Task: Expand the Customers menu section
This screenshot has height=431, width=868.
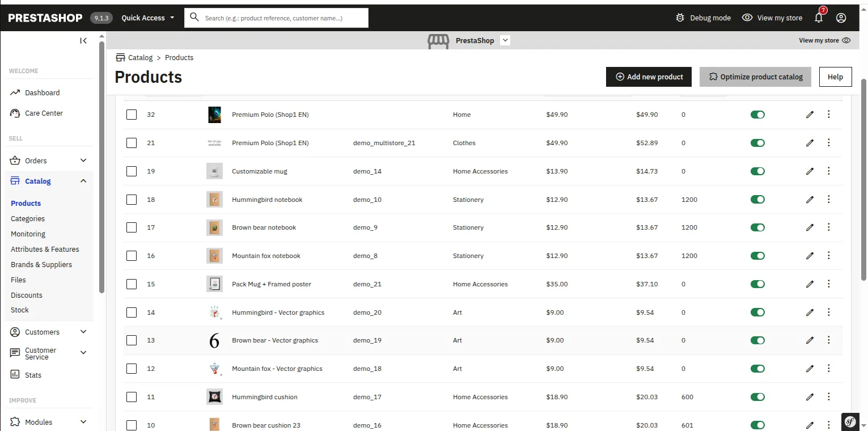Action: click(x=83, y=332)
